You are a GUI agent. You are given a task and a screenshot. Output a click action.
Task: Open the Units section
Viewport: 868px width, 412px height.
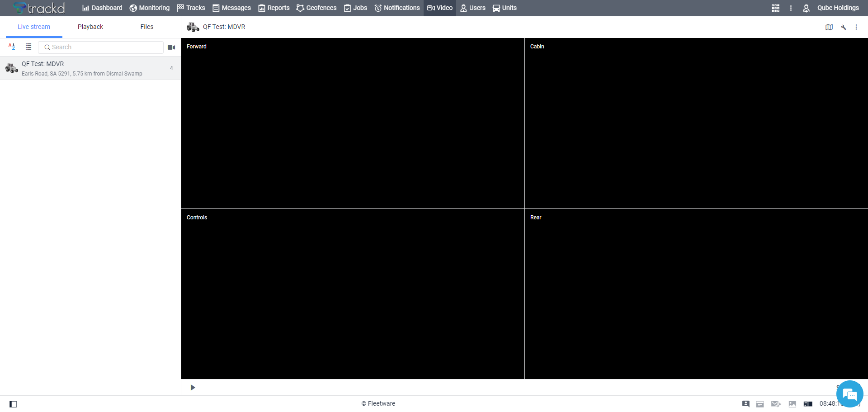click(x=505, y=8)
